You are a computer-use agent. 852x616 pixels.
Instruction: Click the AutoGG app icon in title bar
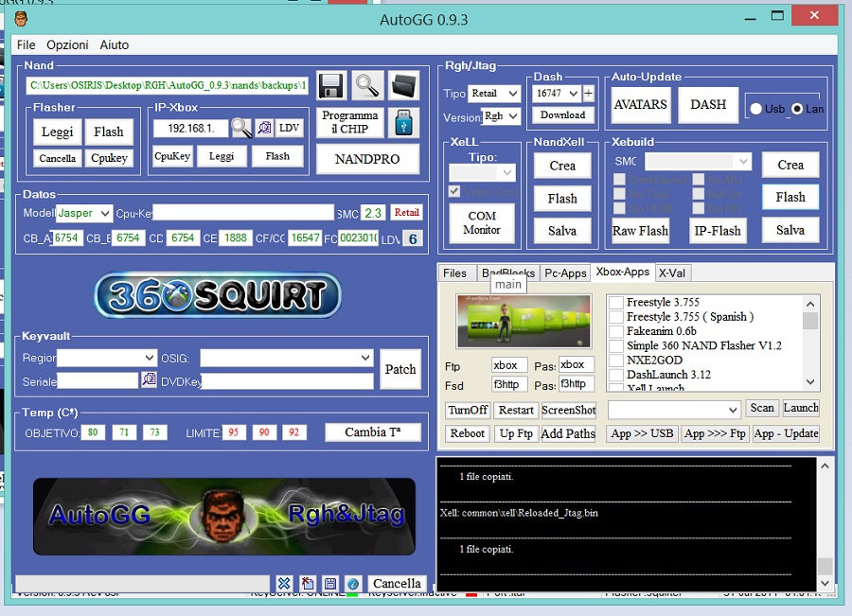21,20
